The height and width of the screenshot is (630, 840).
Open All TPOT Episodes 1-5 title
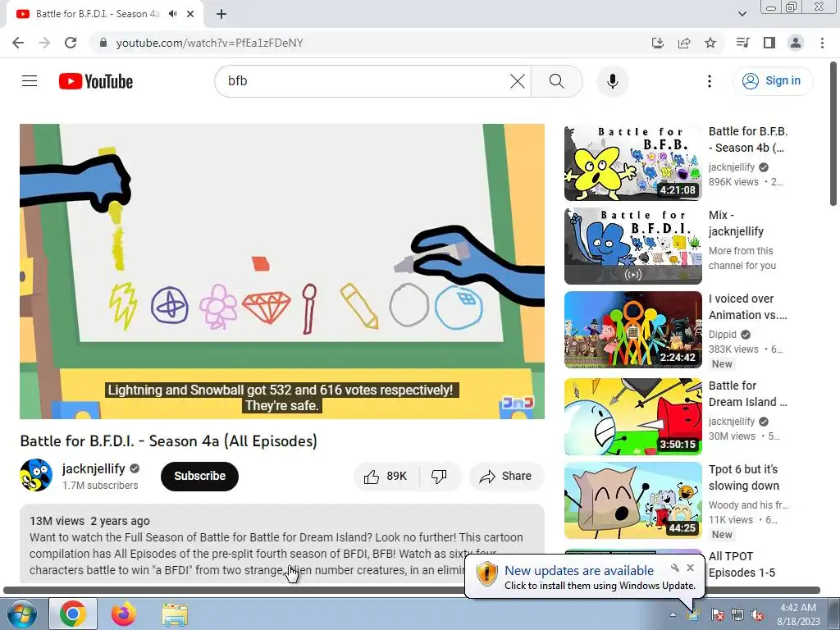click(x=742, y=564)
